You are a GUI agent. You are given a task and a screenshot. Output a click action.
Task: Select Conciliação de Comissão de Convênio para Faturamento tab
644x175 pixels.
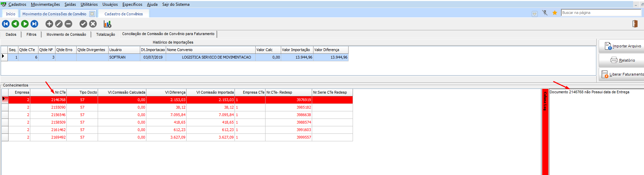coord(168,34)
